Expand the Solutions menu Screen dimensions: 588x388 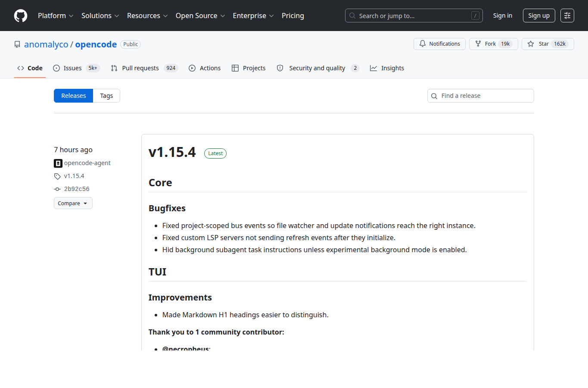coord(100,16)
